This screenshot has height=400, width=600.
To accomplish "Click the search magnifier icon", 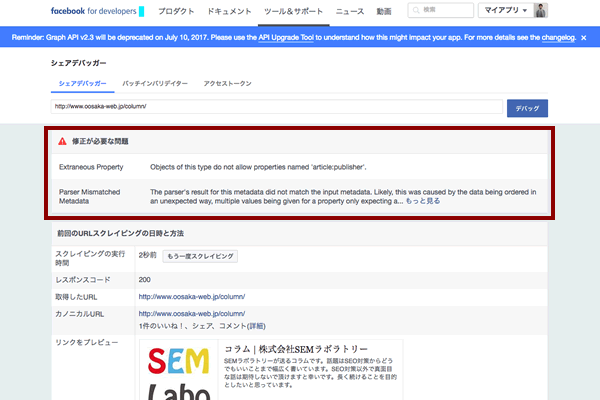I will 416,10.
